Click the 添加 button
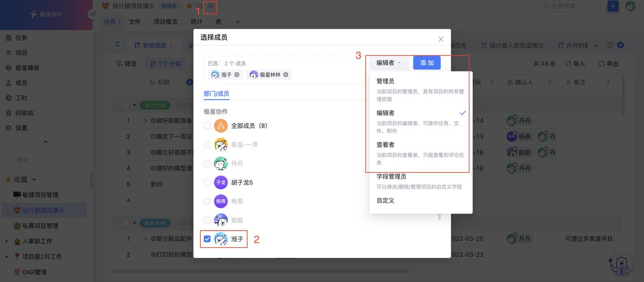644x282 pixels. (427, 63)
